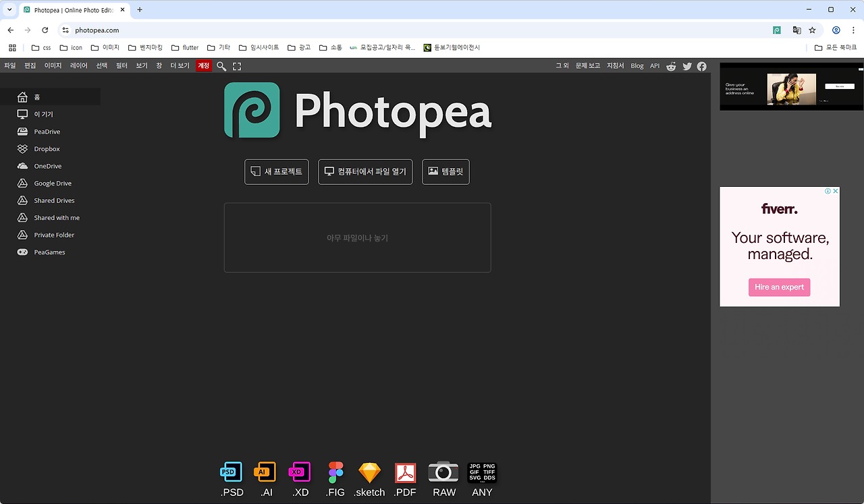Reload the page in Chrome
864x504 pixels.
[x=45, y=30]
